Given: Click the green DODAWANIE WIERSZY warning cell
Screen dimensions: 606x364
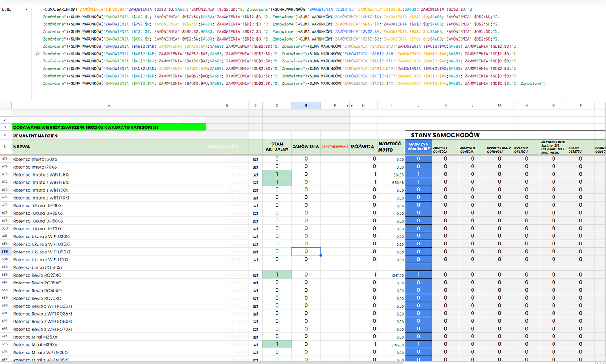Looking at the screenshot, I should (x=109, y=127).
